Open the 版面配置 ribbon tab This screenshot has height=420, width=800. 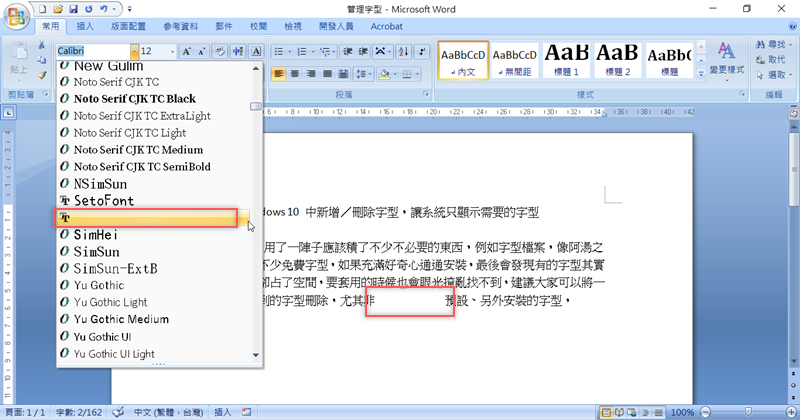pos(128,27)
